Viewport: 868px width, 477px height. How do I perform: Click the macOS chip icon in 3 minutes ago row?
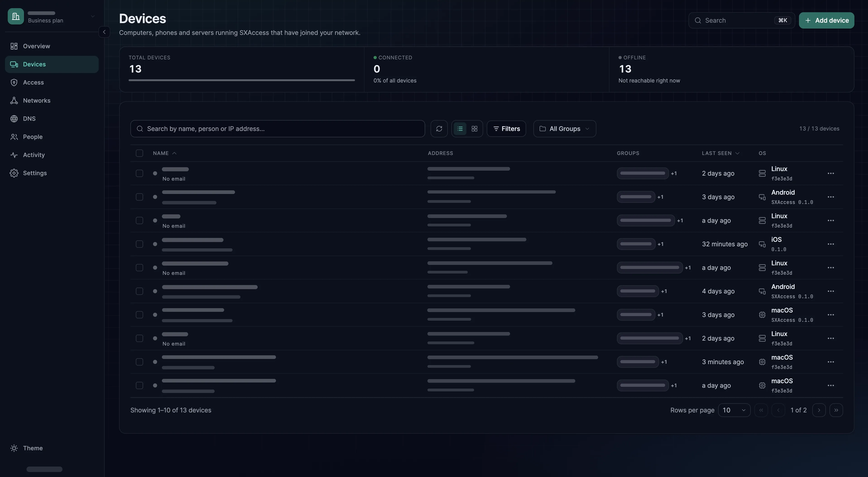click(762, 362)
